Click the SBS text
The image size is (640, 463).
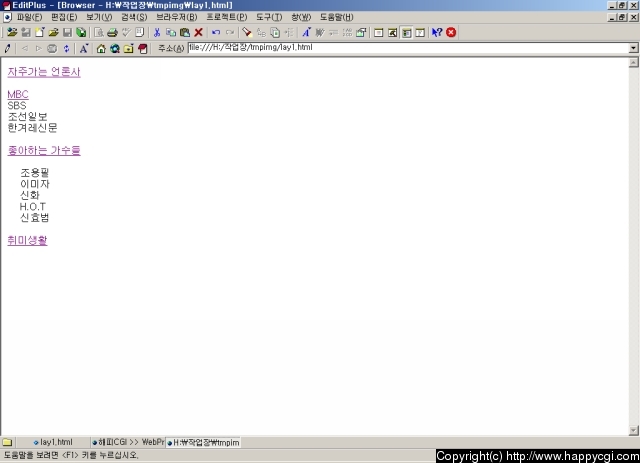coord(17,105)
